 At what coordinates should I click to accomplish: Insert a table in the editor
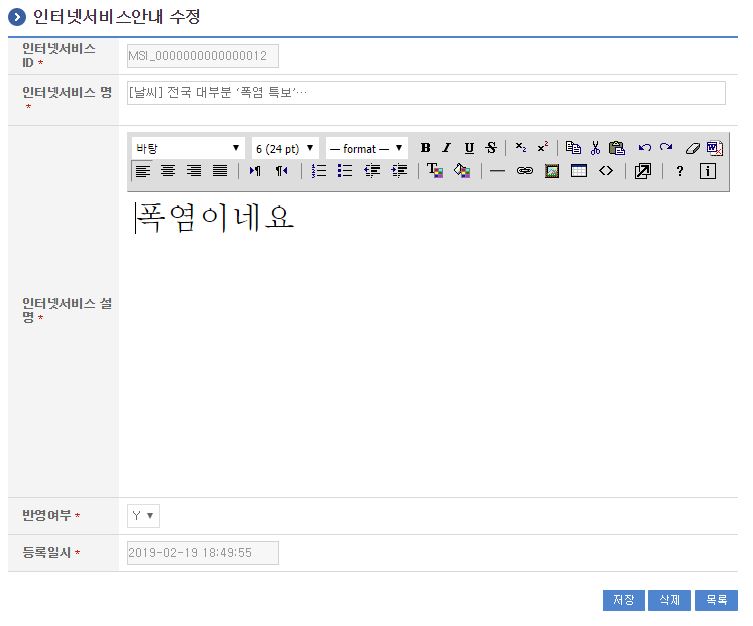click(578, 171)
